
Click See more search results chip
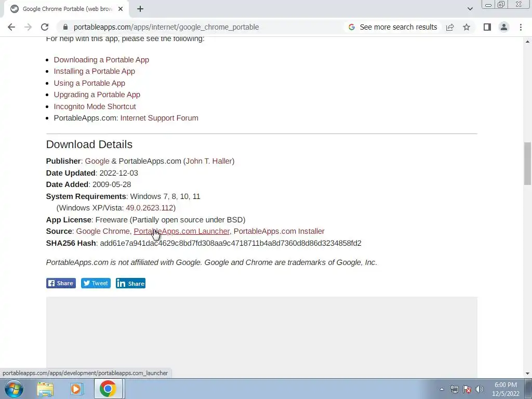click(x=393, y=27)
